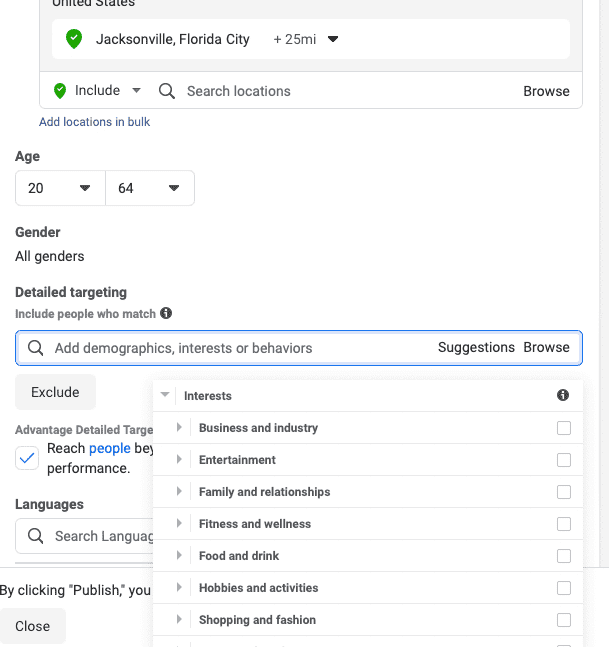Click the 'Business and industry' label
The width and height of the screenshot is (609, 647).
[x=258, y=428]
